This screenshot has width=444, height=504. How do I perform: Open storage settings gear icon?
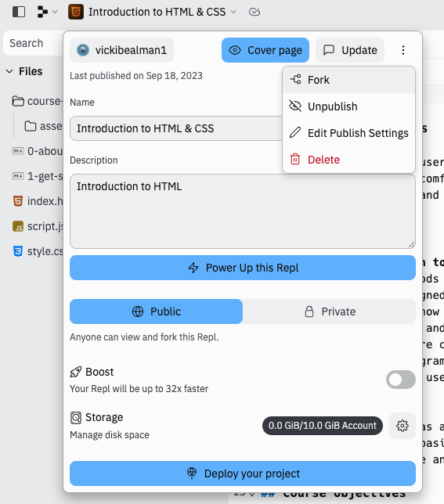coord(402,426)
